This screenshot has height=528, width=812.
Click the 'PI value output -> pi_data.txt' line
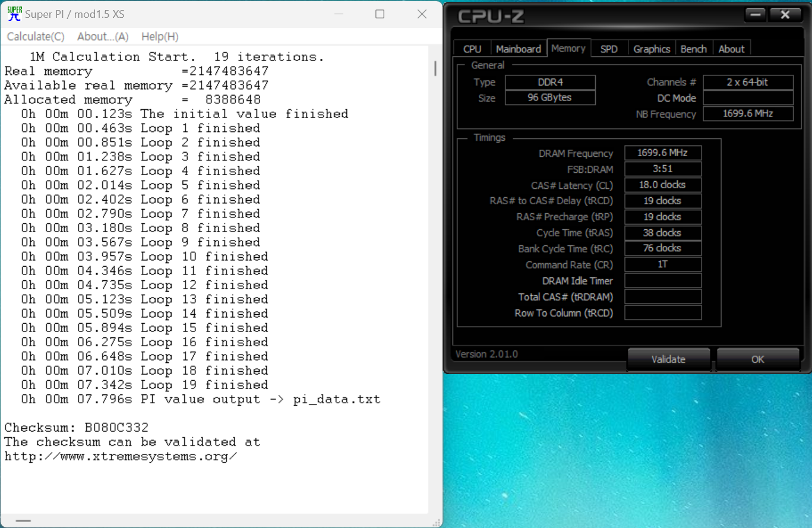click(x=201, y=399)
